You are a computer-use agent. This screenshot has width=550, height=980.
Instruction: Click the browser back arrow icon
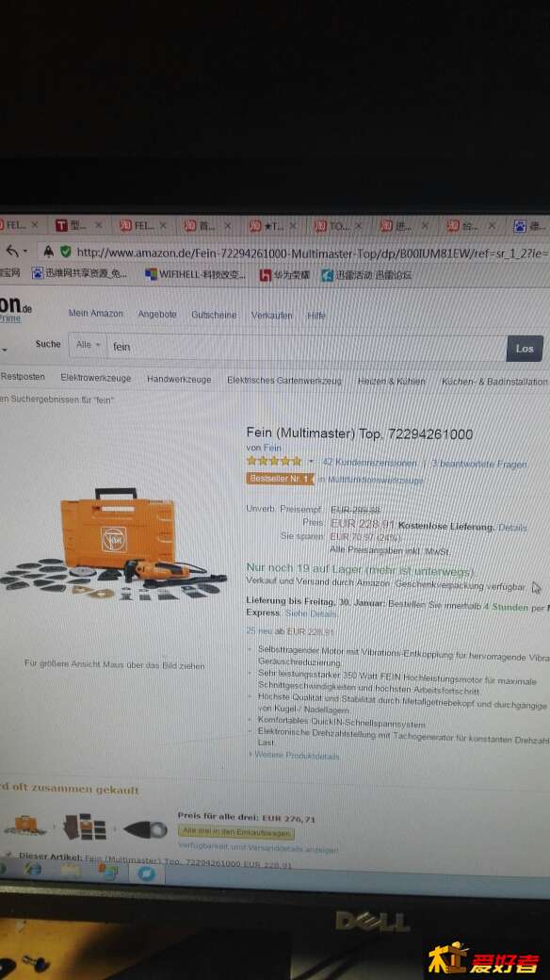(x=12, y=252)
